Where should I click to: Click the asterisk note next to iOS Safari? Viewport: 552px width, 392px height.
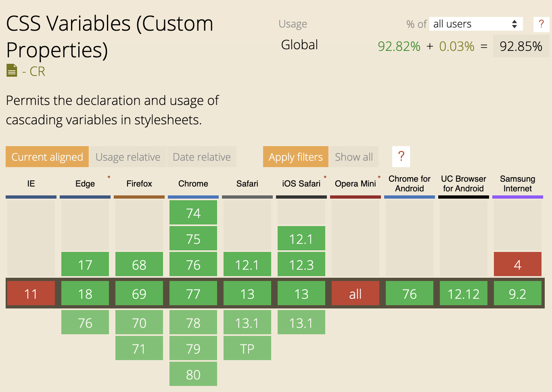tap(325, 177)
